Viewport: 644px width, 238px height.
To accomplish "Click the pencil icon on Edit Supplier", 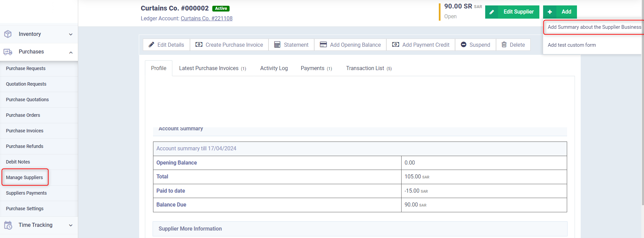I will click(x=492, y=12).
